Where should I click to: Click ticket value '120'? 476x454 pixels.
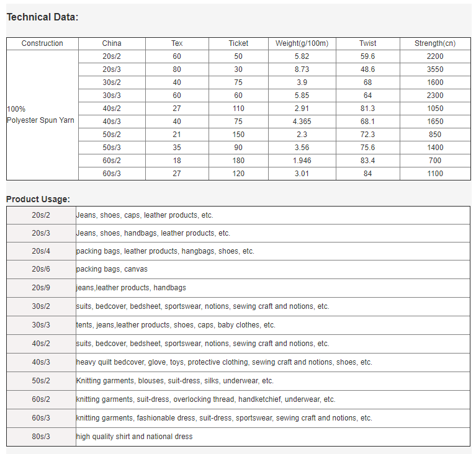(238, 174)
